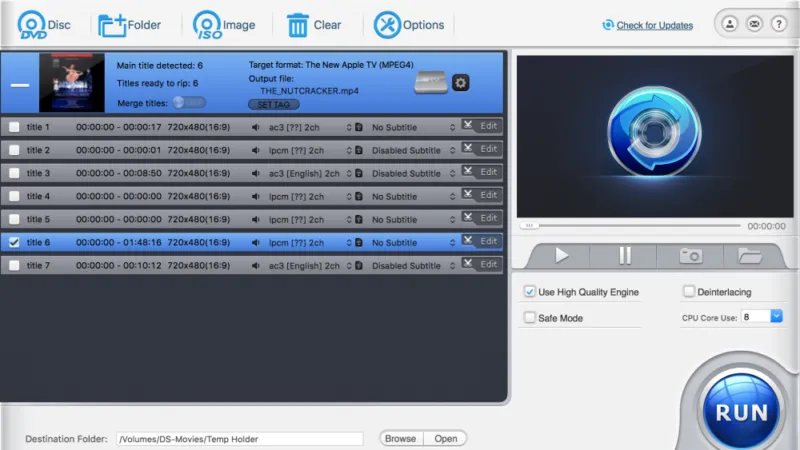The height and width of the screenshot is (450, 800).
Task: Load an ISO Image file
Action: pyautogui.click(x=224, y=24)
